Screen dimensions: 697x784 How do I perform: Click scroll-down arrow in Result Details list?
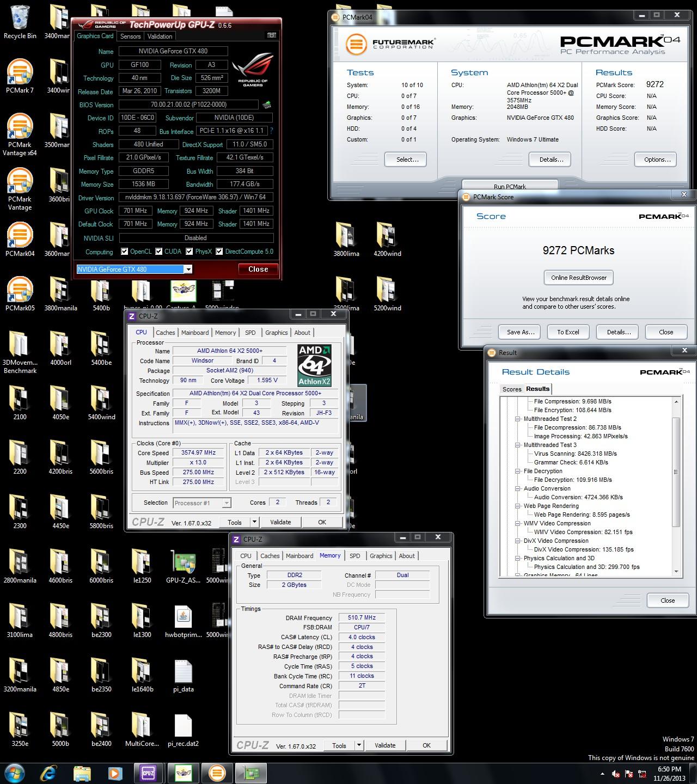pyautogui.click(x=676, y=572)
